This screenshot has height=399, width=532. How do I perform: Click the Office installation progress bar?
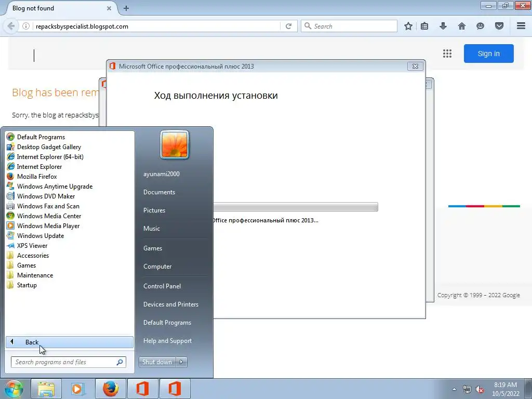[295, 207]
